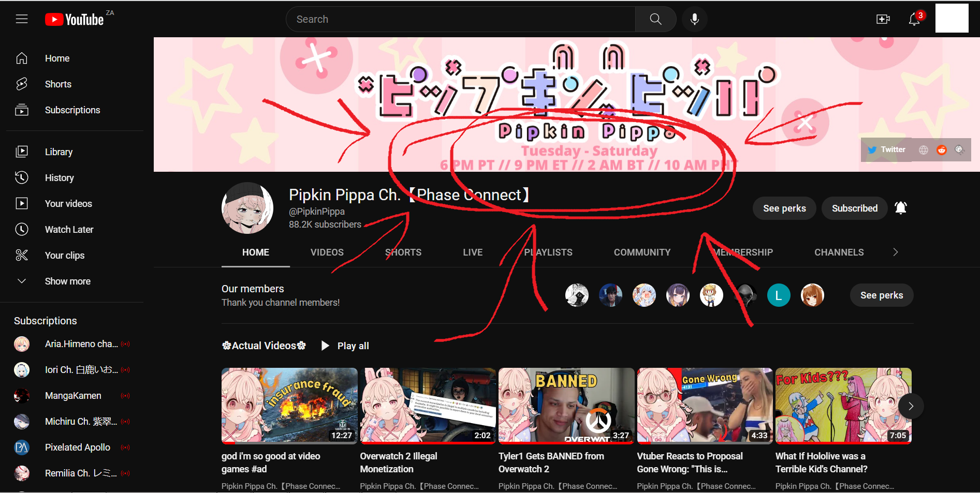
Task: Click the YouTube logo
Action: (75, 20)
